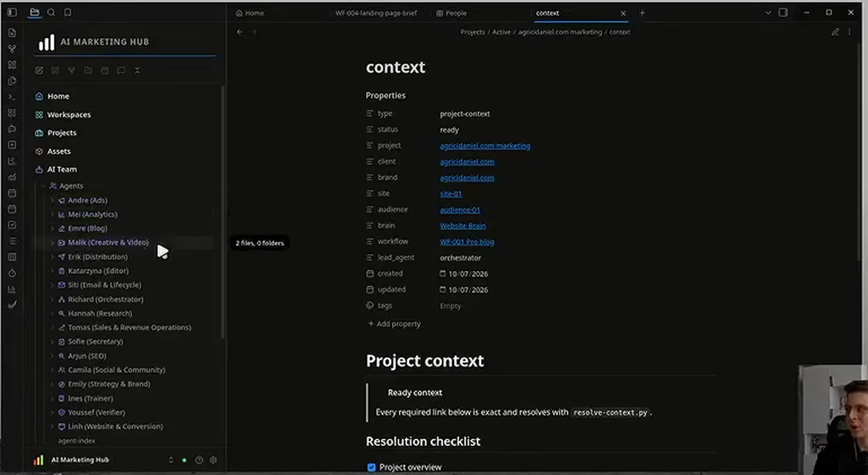This screenshot has width=868, height=475.
Task: Open vault settings gear icon
Action: click(213, 460)
